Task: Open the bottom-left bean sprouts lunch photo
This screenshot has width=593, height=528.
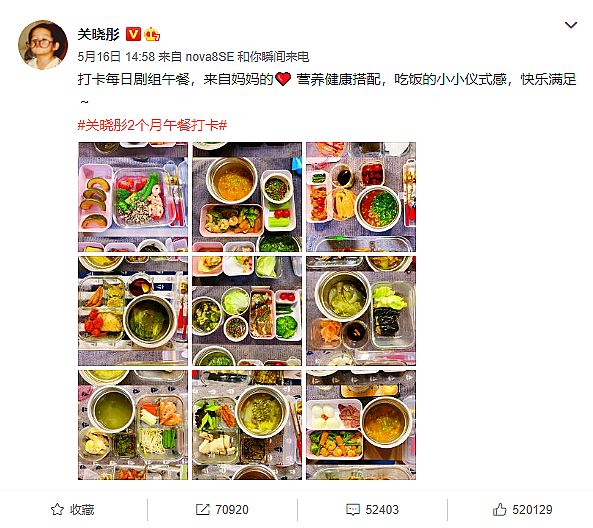Action: [x=133, y=425]
